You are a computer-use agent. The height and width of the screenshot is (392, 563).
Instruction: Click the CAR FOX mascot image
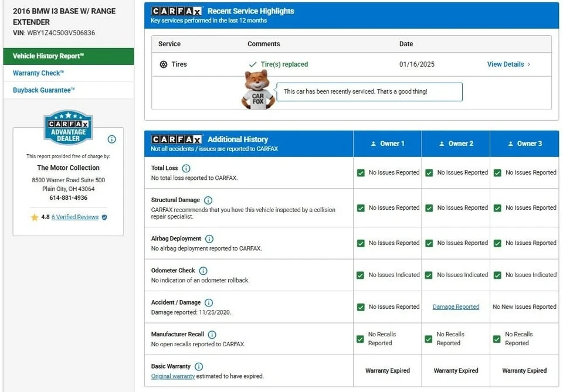(x=258, y=90)
